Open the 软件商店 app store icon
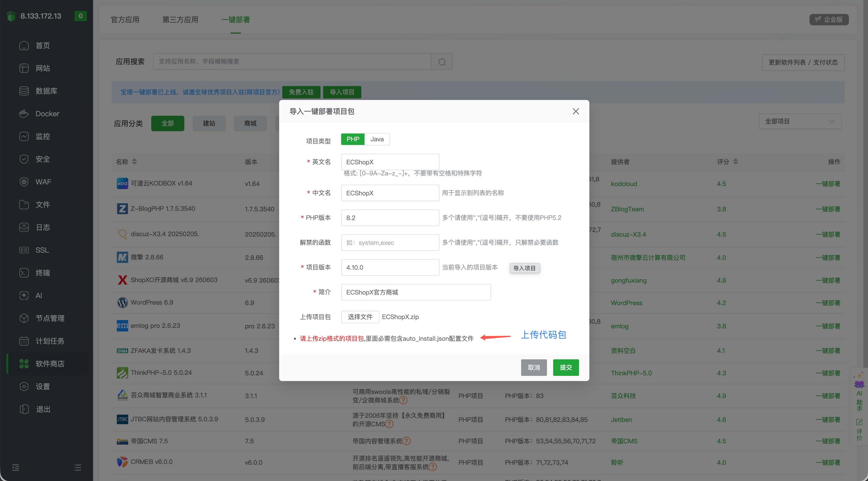Viewport: 868px width, 481px height. click(x=24, y=364)
